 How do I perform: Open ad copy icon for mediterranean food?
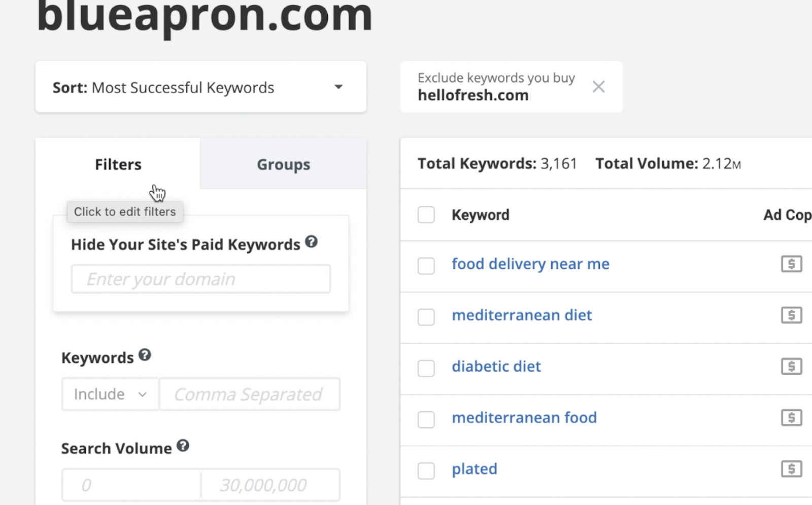(791, 418)
